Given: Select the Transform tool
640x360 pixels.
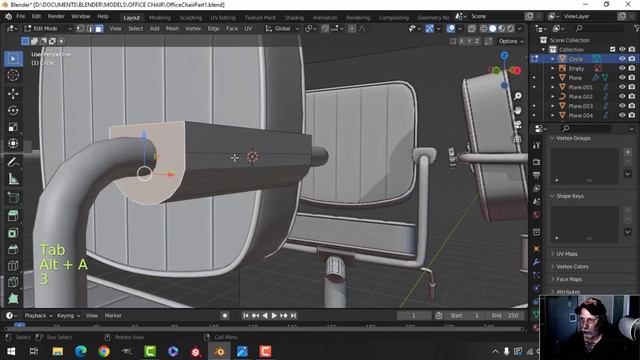Looking at the screenshot, I should [13, 143].
